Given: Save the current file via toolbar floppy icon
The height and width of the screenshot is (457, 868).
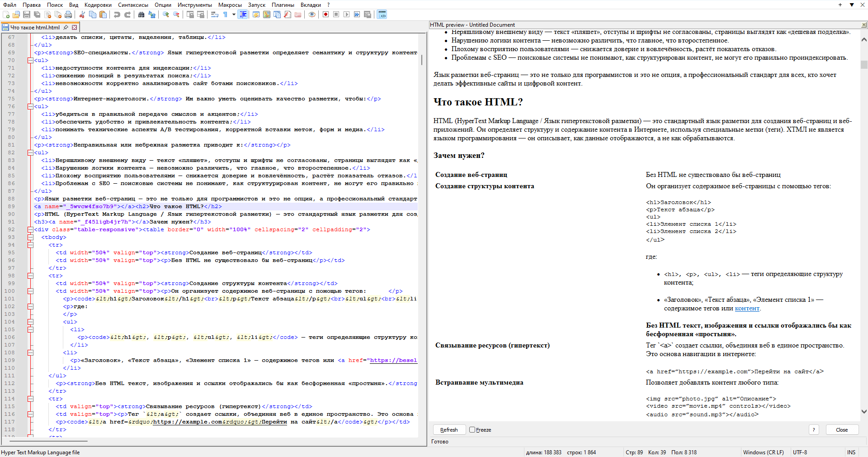Looking at the screenshot, I should (27, 14).
